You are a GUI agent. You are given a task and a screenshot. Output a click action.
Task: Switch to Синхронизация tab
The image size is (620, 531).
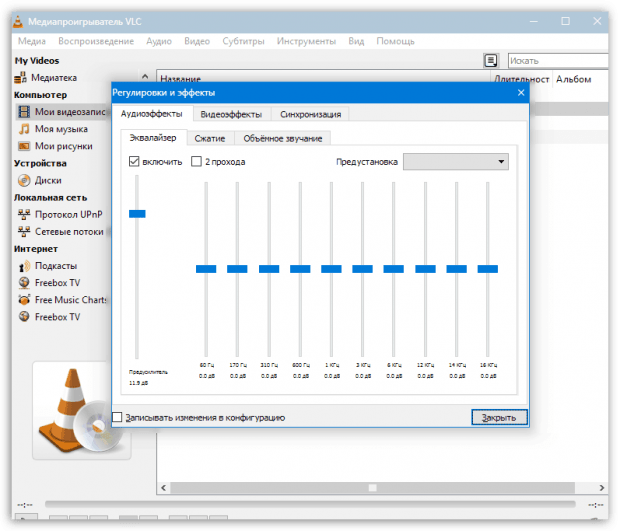click(310, 114)
